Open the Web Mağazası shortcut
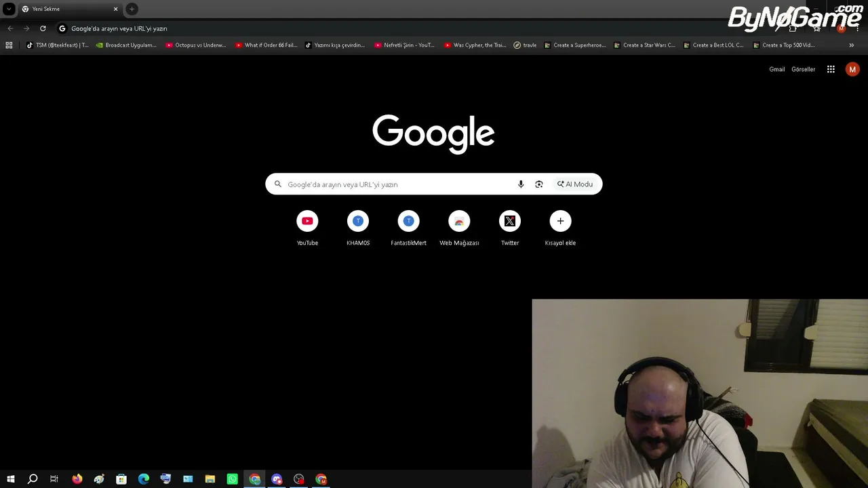Screen dimensions: 868x488 tap(459, 228)
